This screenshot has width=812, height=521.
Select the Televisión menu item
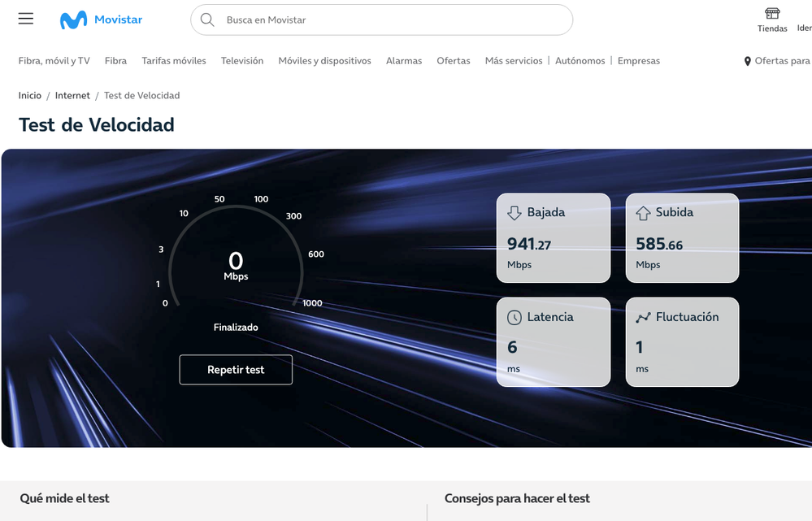coord(242,61)
